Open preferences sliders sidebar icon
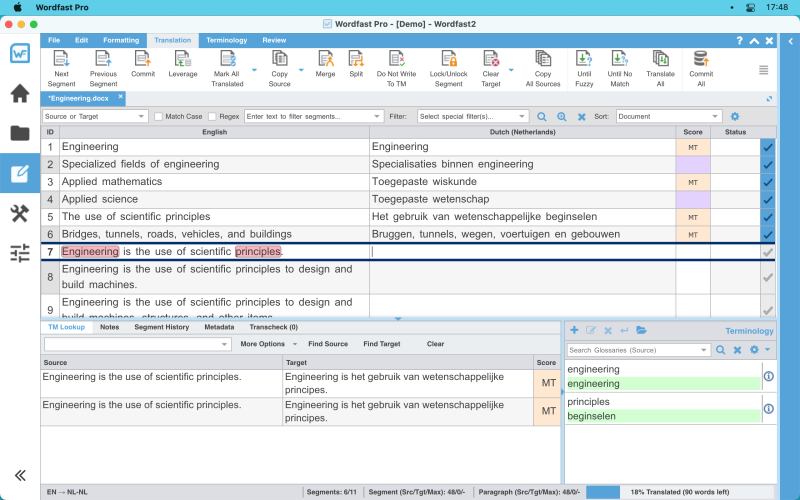The height and width of the screenshot is (500, 800). pos(20,253)
